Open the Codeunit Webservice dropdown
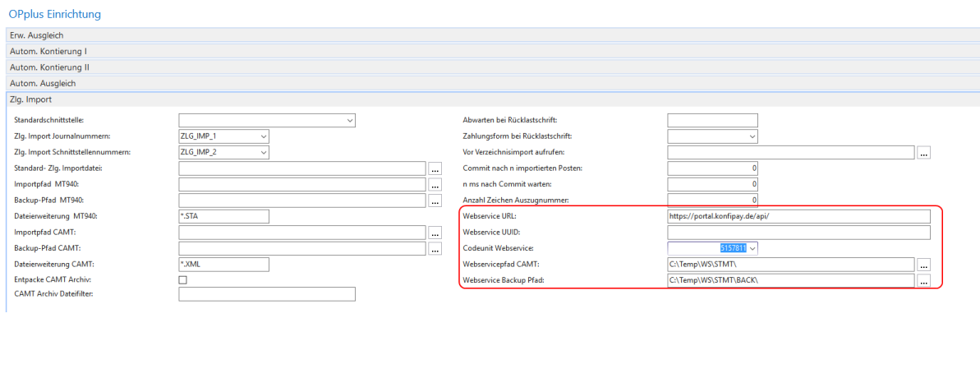Image resolution: width=980 pixels, height=378 pixels. coord(752,249)
